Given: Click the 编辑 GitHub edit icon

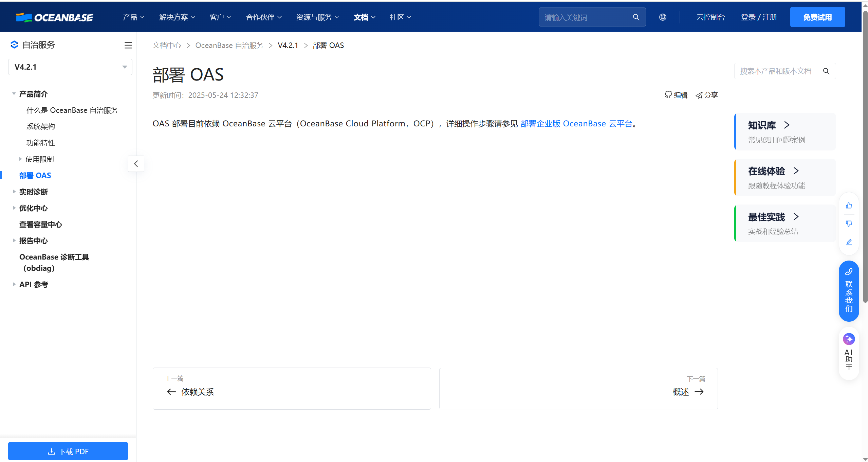Looking at the screenshot, I should [x=668, y=95].
